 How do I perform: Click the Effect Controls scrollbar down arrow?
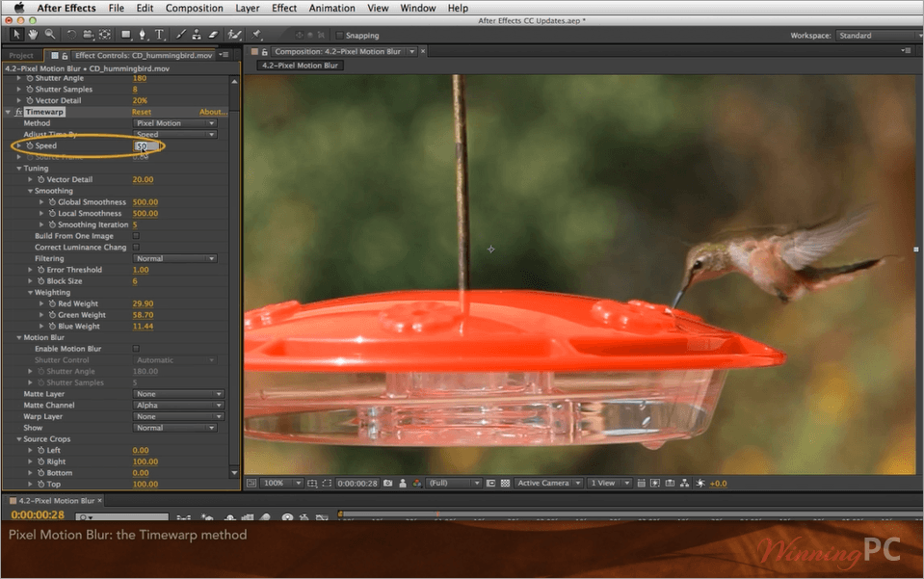(234, 473)
